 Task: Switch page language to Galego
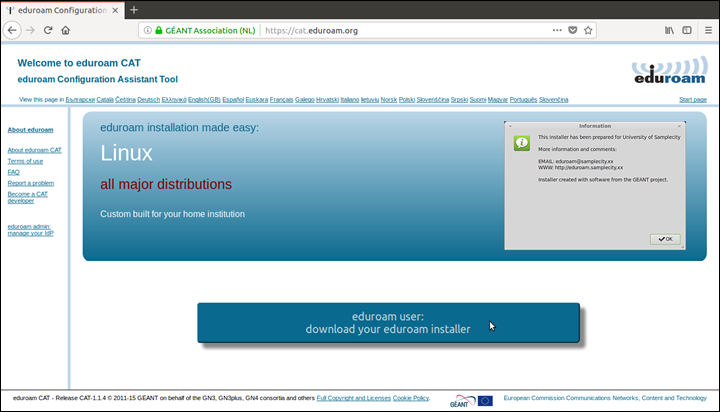coord(304,100)
